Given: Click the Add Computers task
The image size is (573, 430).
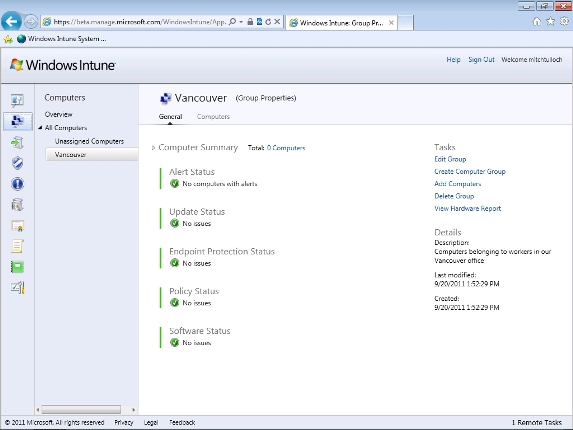Looking at the screenshot, I should [458, 184].
